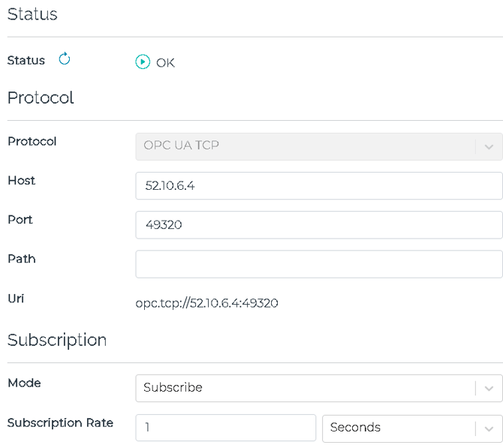
Task: Click the chevron arrow in Protocol field
Action: (489, 147)
